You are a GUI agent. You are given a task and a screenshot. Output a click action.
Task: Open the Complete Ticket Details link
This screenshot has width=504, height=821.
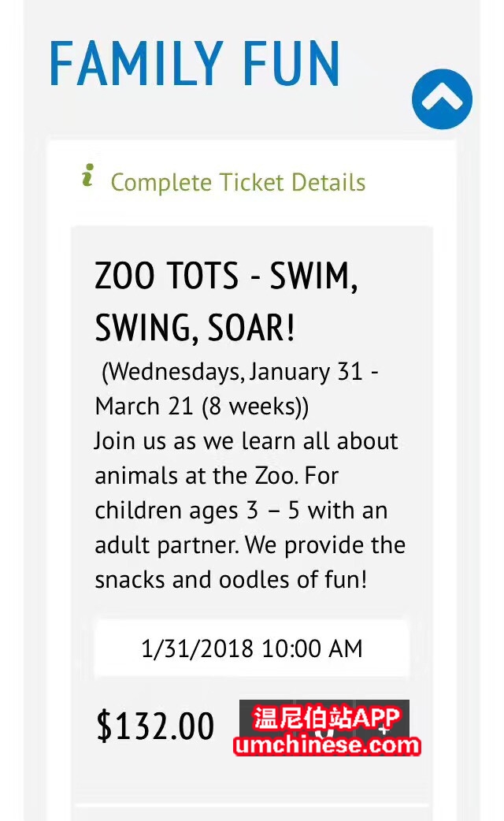(x=238, y=182)
